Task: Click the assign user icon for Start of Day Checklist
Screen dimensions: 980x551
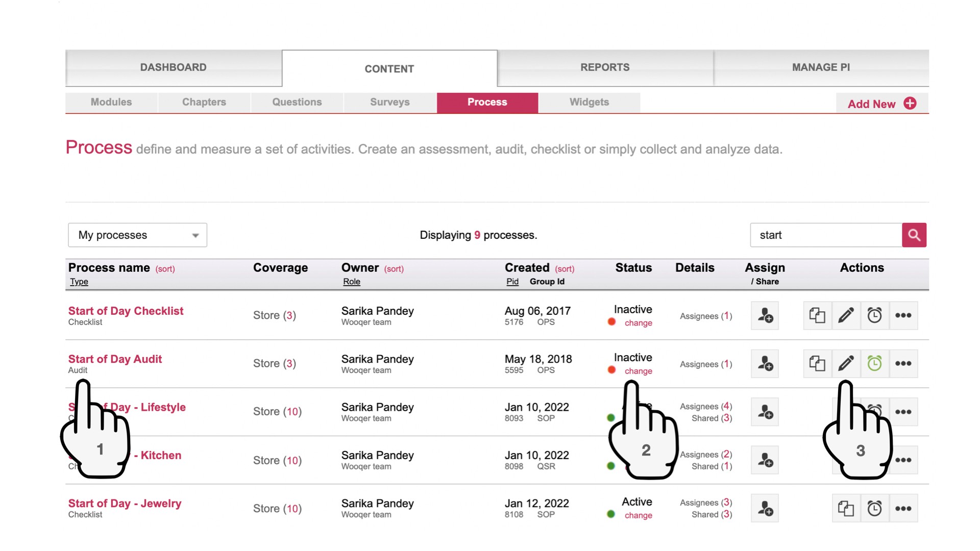Action: tap(764, 315)
